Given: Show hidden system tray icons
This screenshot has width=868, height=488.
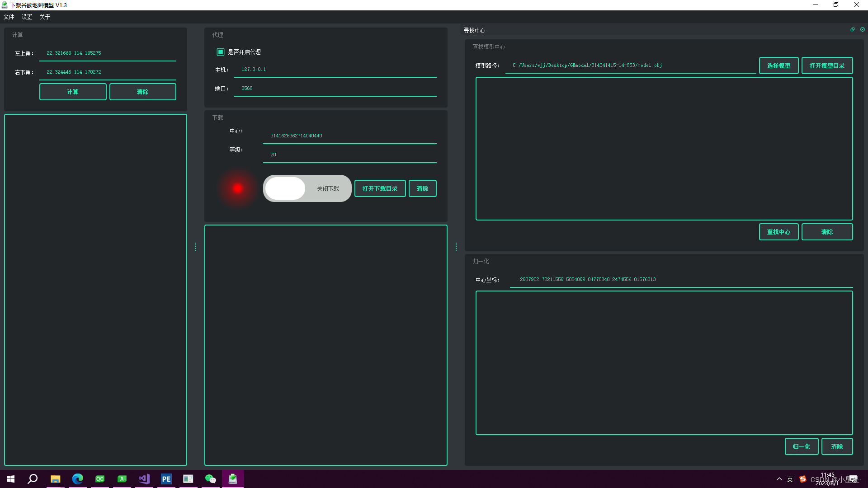Looking at the screenshot, I should pos(779,479).
